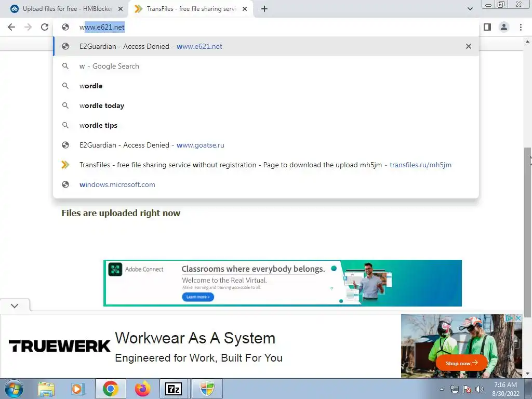Click the TRUEWERK logo
This screenshot has height=399, width=532.
59,346
